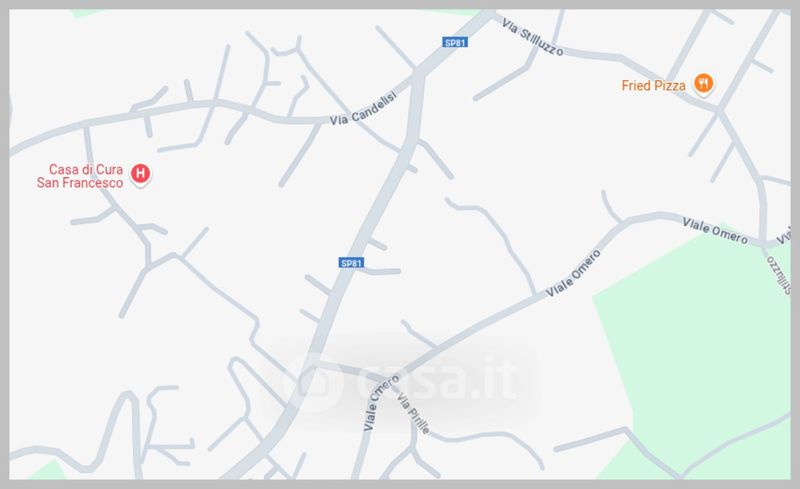Image resolution: width=800 pixels, height=489 pixels.
Task: Click the casa.it watermark circular logo icon
Action: pyautogui.click(x=314, y=382)
